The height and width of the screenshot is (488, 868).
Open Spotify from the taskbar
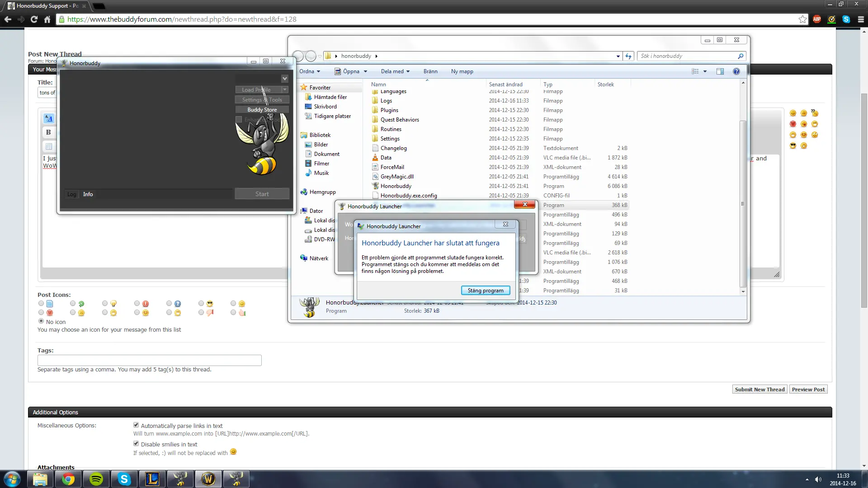96,479
